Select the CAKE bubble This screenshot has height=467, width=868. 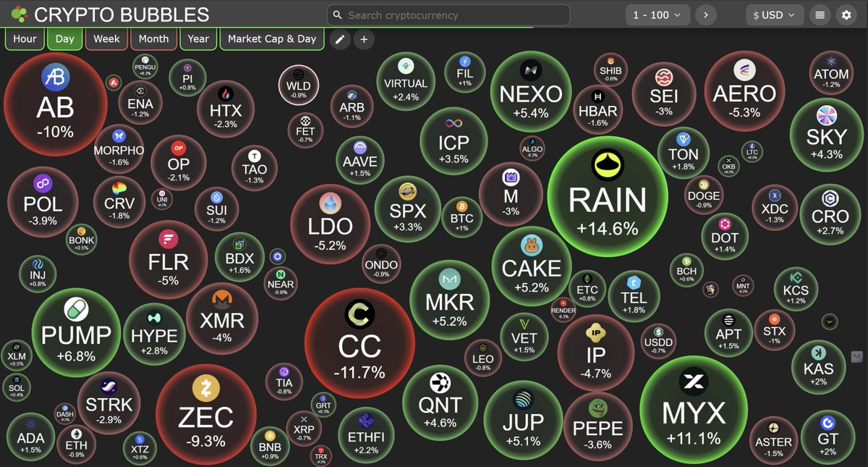click(532, 265)
